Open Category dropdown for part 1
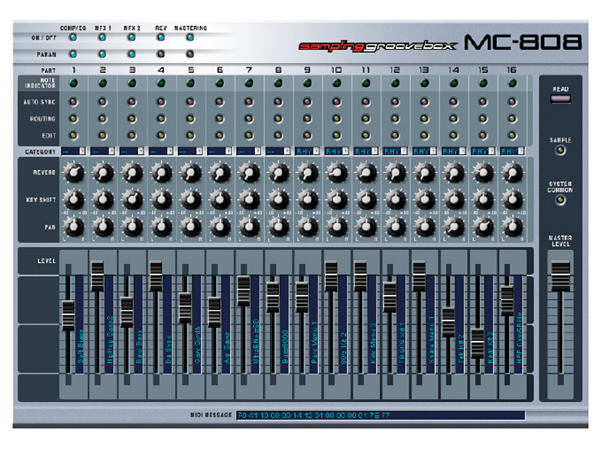Viewport: 600px width, 450px height. pyautogui.click(x=73, y=152)
